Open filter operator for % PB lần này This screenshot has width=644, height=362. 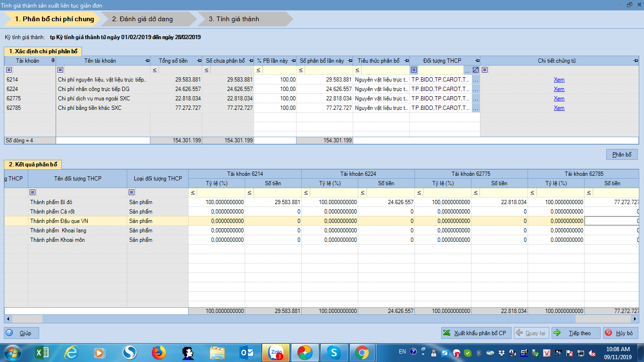[258, 70]
